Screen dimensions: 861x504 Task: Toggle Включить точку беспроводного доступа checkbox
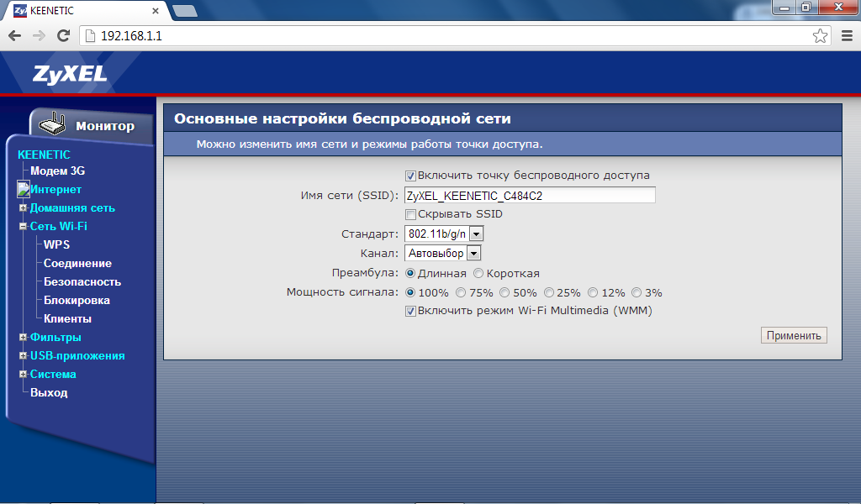coord(410,176)
